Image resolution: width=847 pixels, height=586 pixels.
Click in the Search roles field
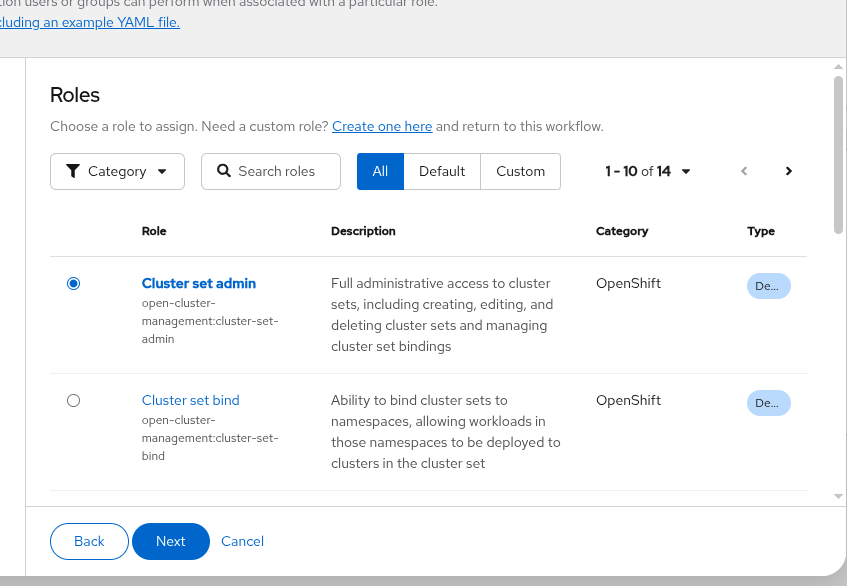(282, 171)
